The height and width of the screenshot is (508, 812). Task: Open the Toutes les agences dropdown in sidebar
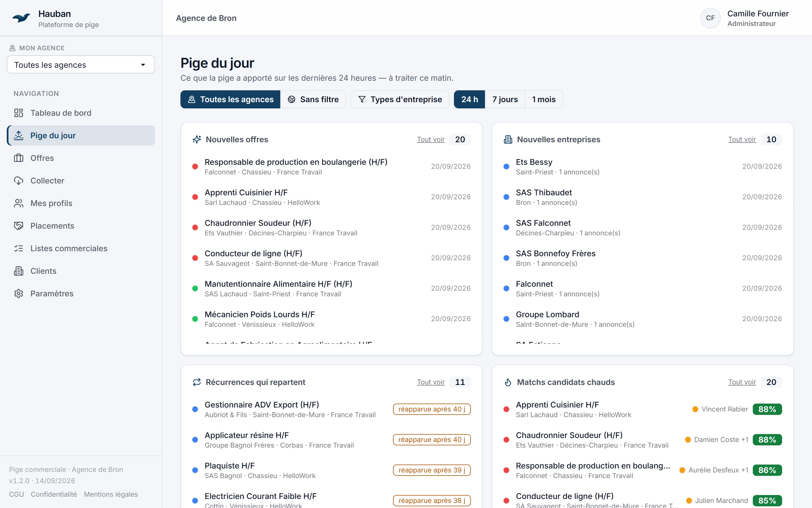point(81,65)
